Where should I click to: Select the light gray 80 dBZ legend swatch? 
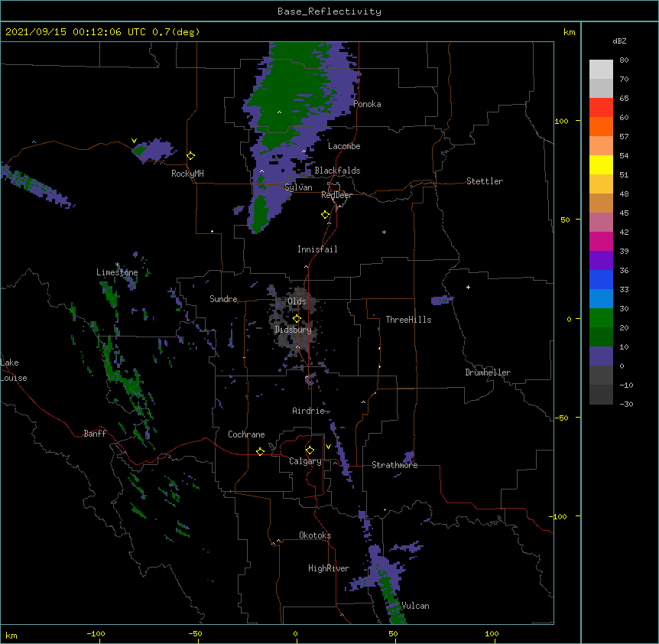pyautogui.click(x=601, y=70)
